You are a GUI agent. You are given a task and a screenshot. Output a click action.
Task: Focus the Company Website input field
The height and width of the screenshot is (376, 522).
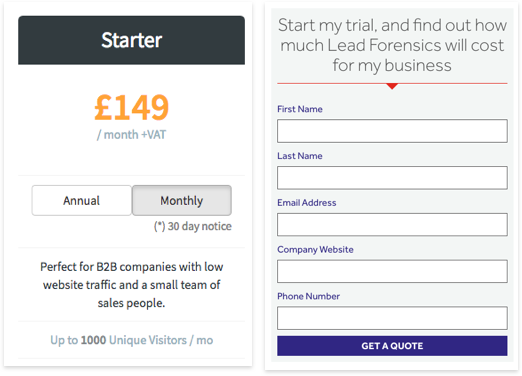pos(392,271)
